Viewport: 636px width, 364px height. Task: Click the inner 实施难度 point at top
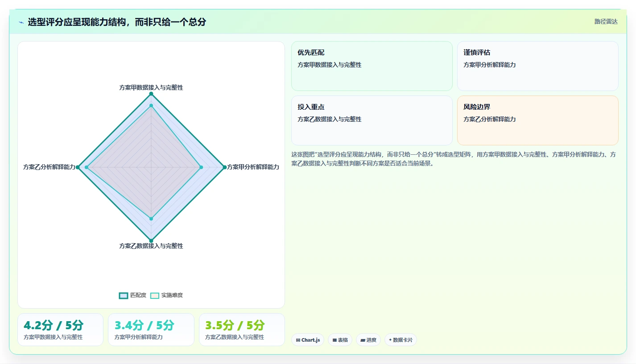click(151, 105)
